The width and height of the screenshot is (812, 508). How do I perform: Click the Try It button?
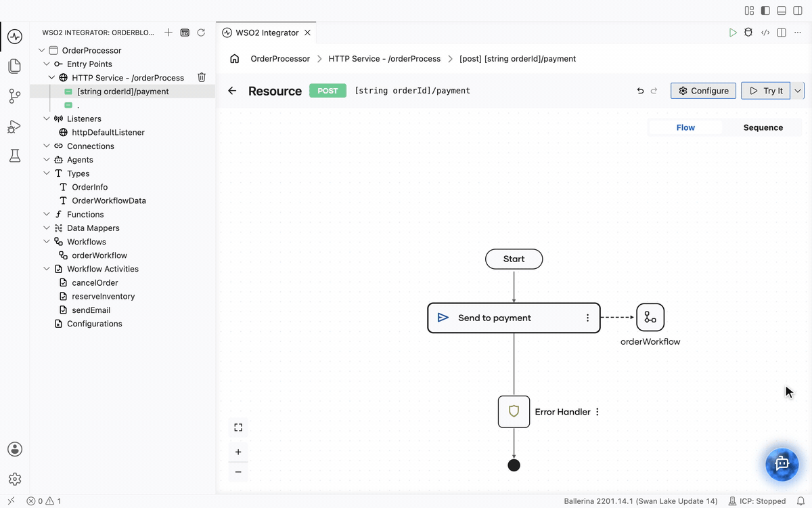[x=766, y=91]
